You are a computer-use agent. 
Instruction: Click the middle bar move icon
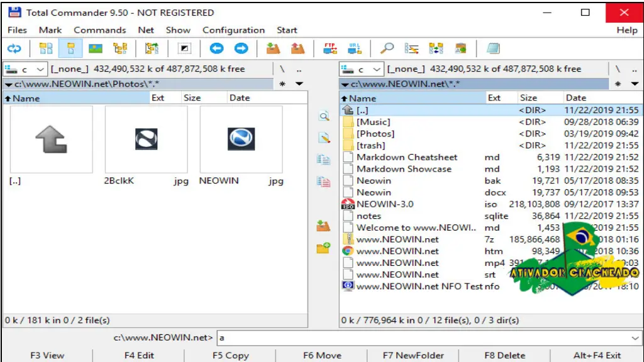click(x=324, y=181)
